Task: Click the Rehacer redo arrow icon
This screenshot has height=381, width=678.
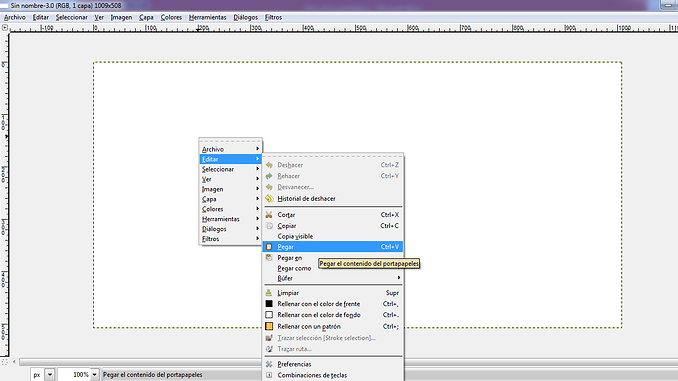Action: (269, 176)
